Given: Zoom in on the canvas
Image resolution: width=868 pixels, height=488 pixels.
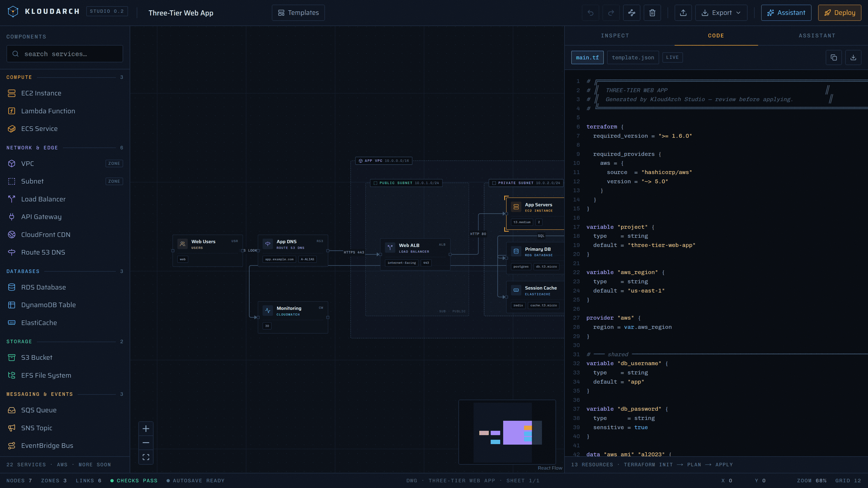Looking at the screenshot, I should (146, 429).
